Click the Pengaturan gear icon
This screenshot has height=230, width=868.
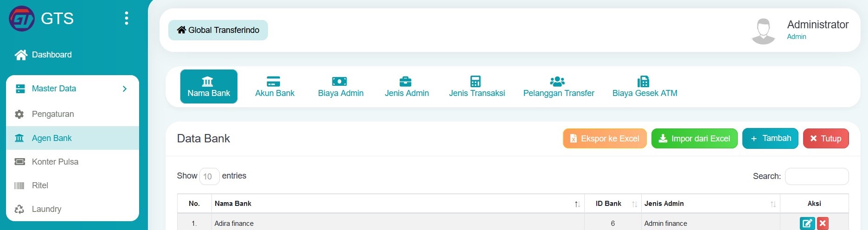19,114
